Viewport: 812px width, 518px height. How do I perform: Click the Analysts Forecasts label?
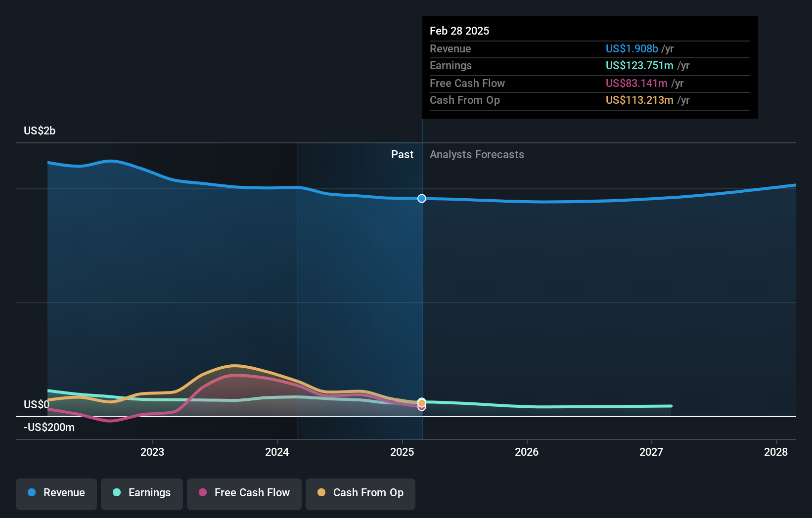[x=477, y=154]
